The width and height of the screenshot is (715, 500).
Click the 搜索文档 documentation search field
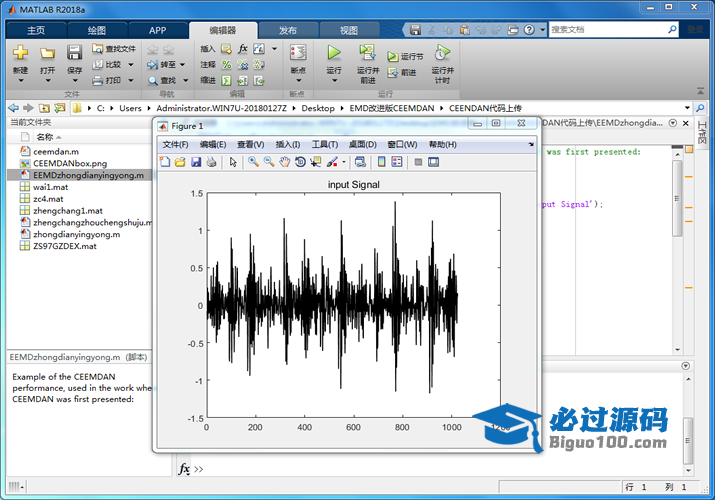[608, 30]
